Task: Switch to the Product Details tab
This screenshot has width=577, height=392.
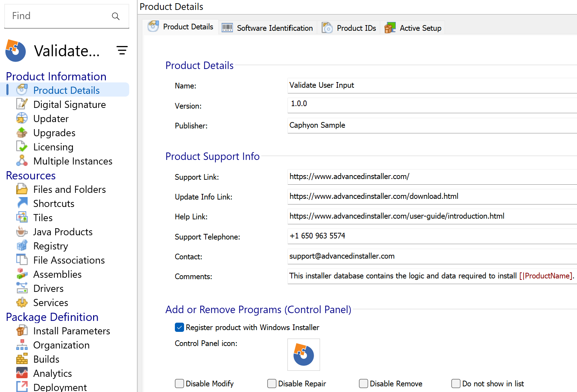Action: 181,27
